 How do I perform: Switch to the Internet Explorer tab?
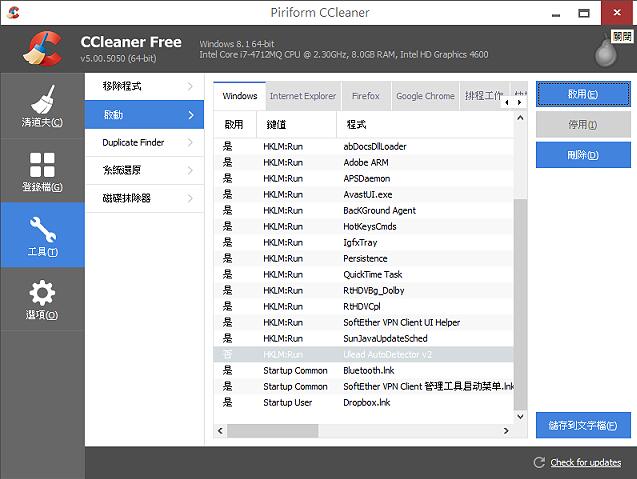coord(303,96)
